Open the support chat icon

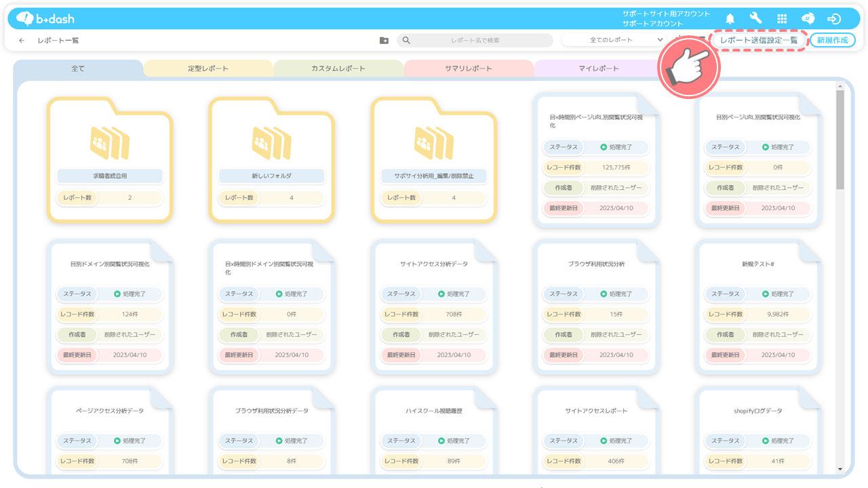coord(808,19)
